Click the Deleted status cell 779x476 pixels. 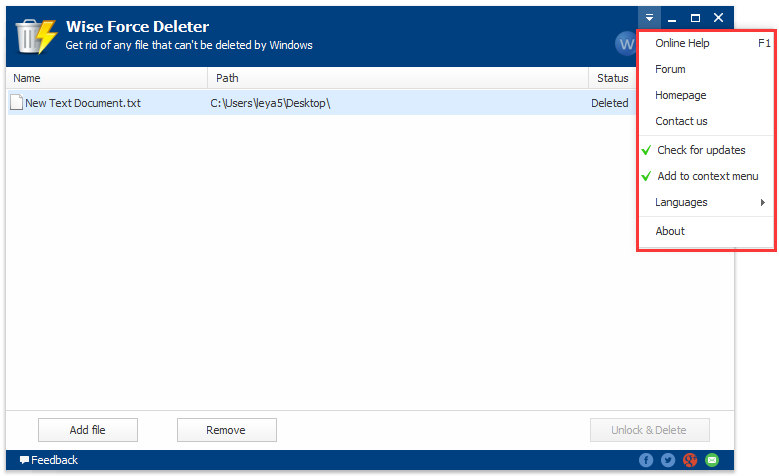tap(610, 103)
